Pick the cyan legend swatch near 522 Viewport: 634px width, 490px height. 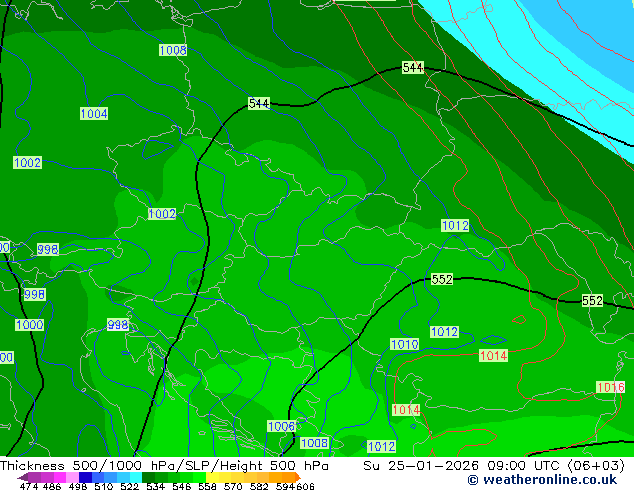(x=136, y=477)
